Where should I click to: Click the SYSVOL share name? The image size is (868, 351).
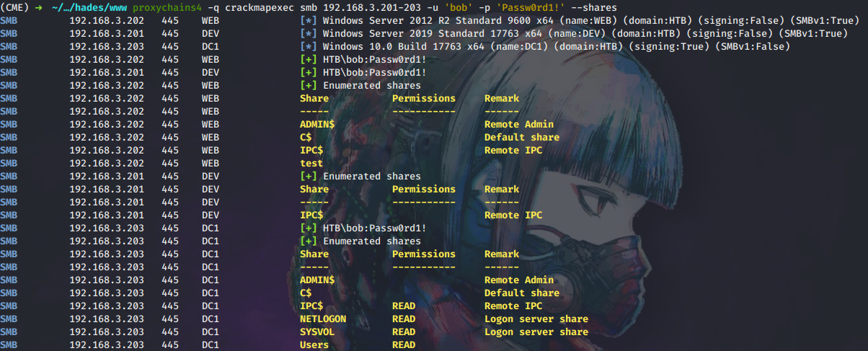pyautogui.click(x=317, y=332)
